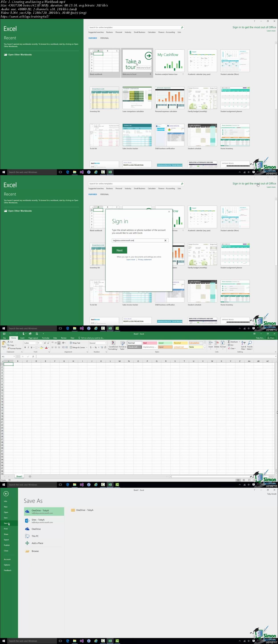Click the My Cashflow template thumbnail
Viewport: 278px width, 644px height.
pyautogui.click(x=170, y=61)
